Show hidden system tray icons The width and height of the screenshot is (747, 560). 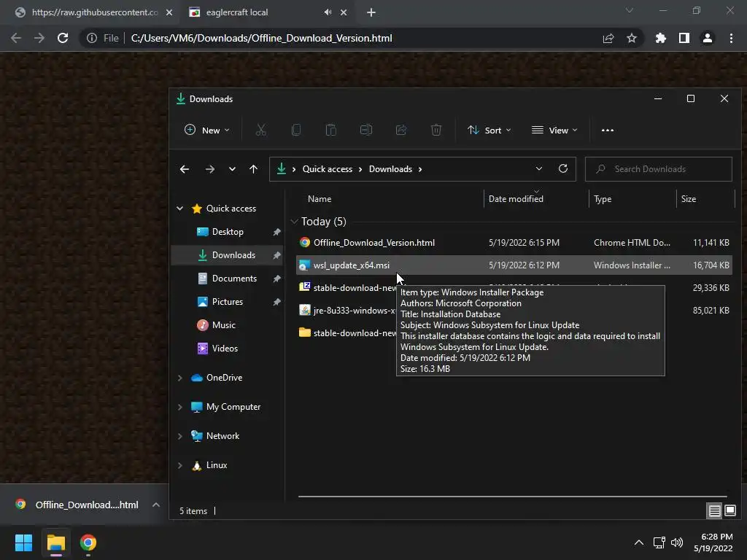point(639,542)
